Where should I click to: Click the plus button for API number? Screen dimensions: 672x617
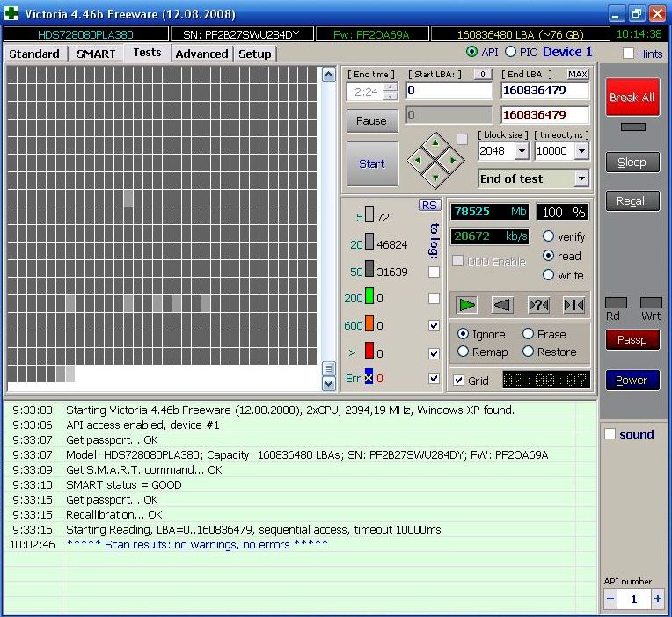(657, 599)
